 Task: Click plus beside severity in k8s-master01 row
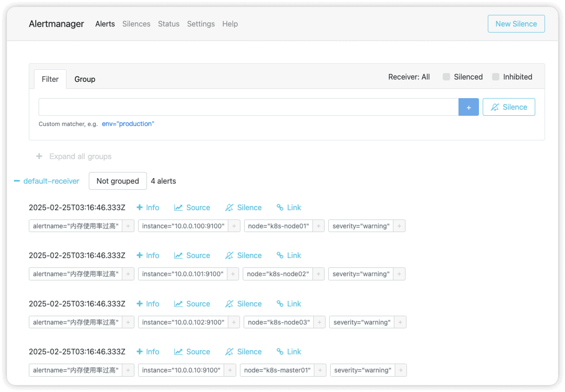(401, 370)
